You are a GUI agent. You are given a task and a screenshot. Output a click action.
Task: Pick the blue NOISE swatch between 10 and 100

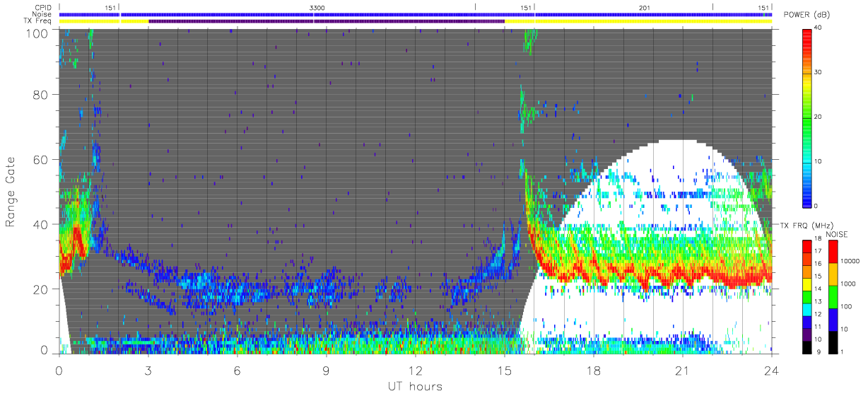point(833,318)
